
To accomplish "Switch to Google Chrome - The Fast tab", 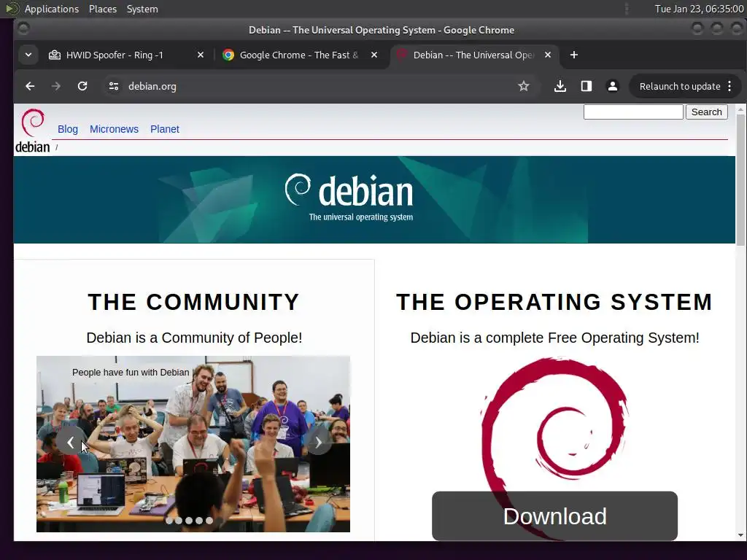I will [x=300, y=55].
